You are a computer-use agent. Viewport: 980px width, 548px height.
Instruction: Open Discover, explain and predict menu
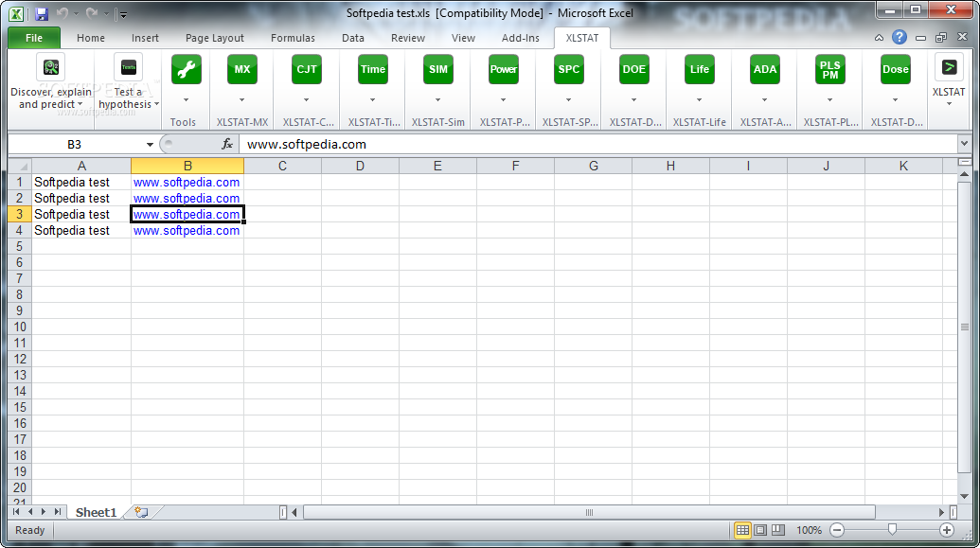click(x=50, y=81)
